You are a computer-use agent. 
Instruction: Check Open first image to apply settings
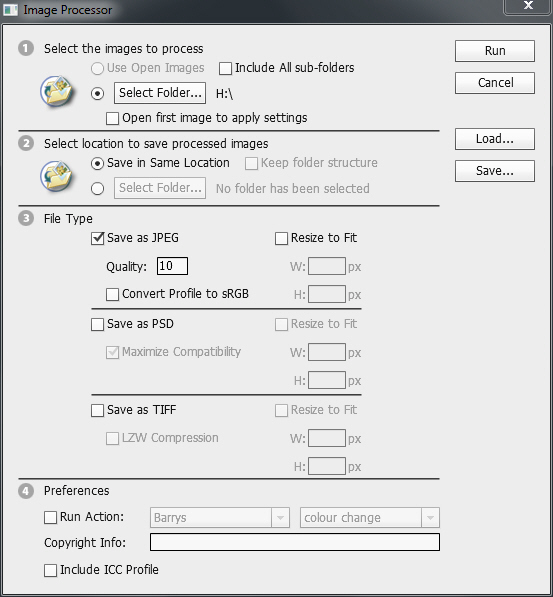pos(112,118)
